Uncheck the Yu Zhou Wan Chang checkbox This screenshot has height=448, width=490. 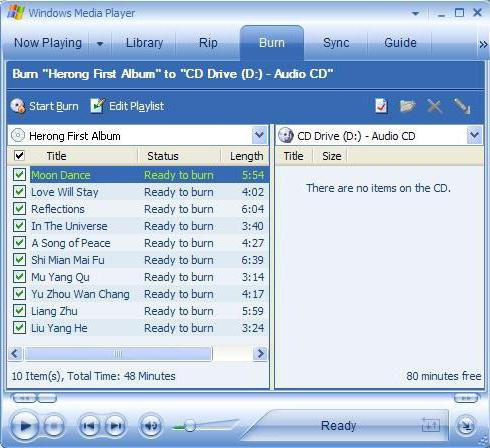tap(19, 293)
